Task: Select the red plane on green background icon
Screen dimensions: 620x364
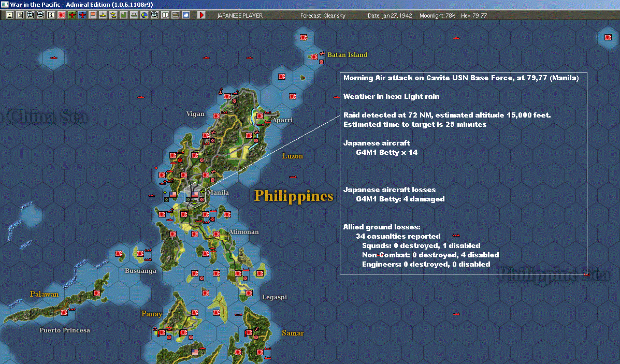Action: pos(72,15)
